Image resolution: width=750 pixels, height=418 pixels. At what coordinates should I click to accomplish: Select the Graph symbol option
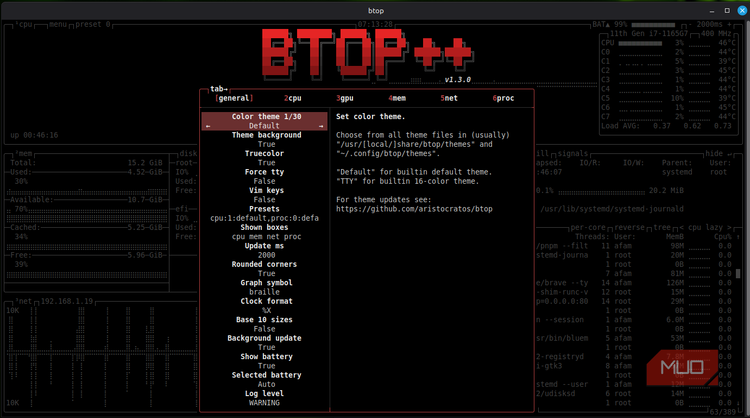click(x=266, y=283)
